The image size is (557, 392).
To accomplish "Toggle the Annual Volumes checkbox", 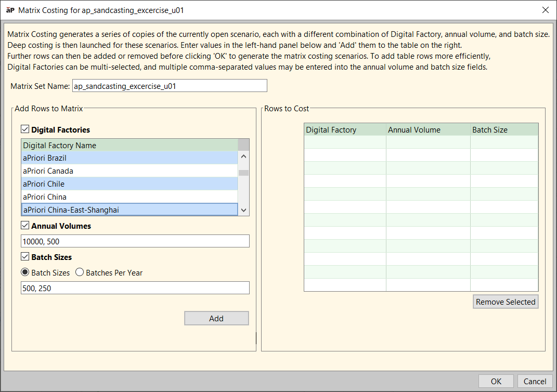I will [x=25, y=226].
